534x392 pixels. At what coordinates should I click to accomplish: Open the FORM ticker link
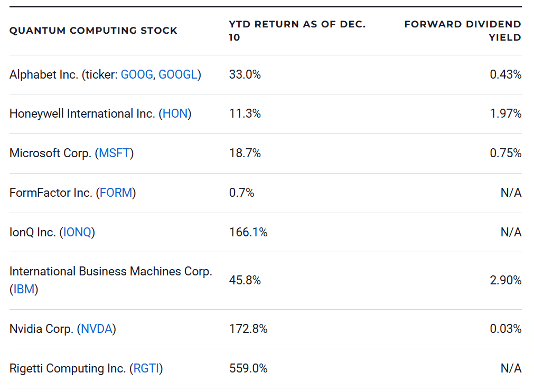pyautogui.click(x=116, y=193)
